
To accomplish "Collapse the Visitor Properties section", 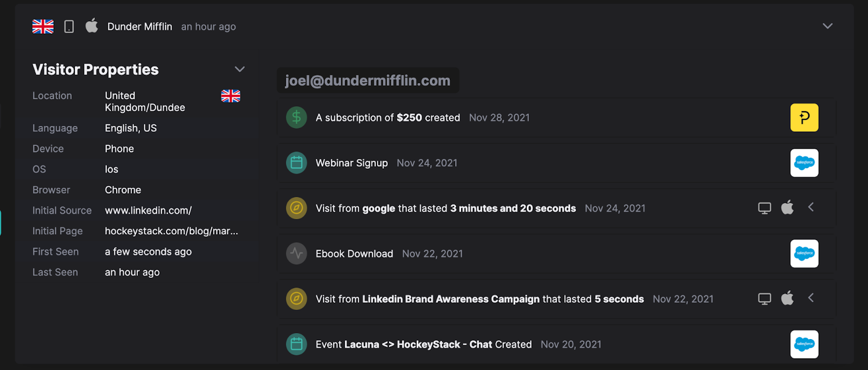I will pos(239,69).
